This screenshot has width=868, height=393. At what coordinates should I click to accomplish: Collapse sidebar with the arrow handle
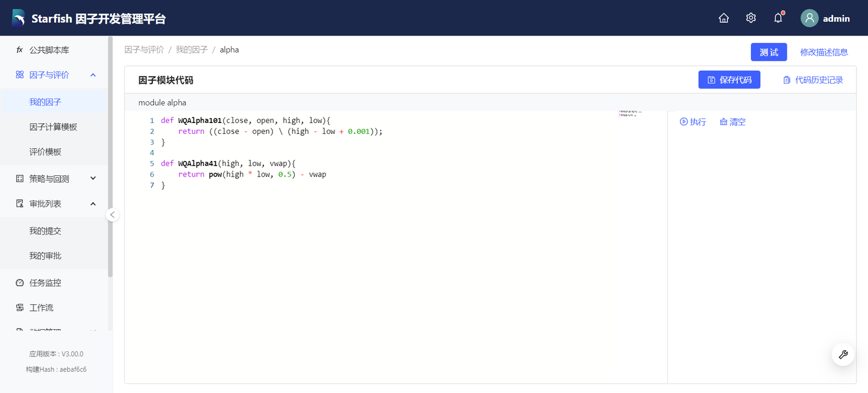click(112, 215)
